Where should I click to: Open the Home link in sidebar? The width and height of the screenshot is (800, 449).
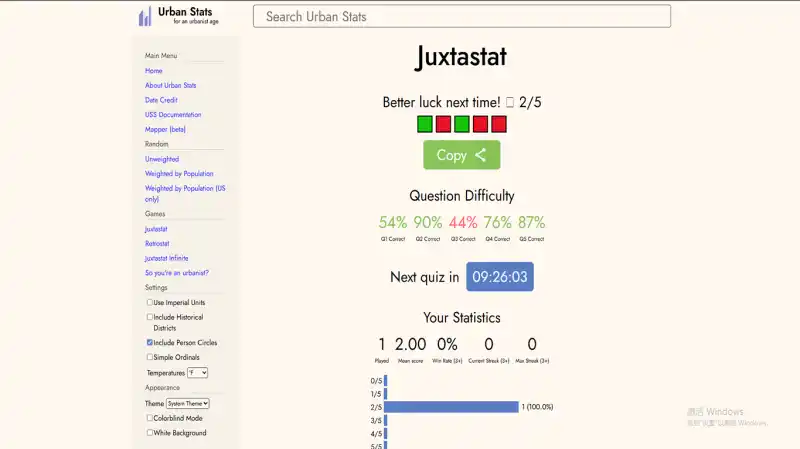pyautogui.click(x=154, y=70)
